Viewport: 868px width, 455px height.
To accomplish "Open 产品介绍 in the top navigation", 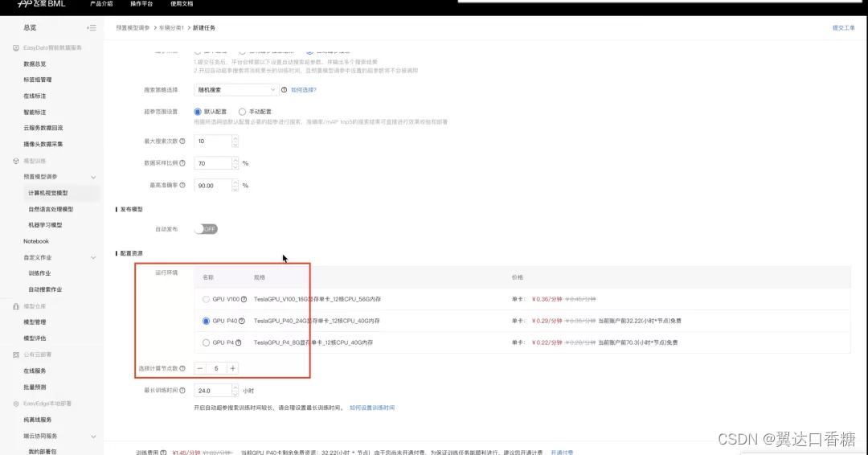I will (101, 4).
